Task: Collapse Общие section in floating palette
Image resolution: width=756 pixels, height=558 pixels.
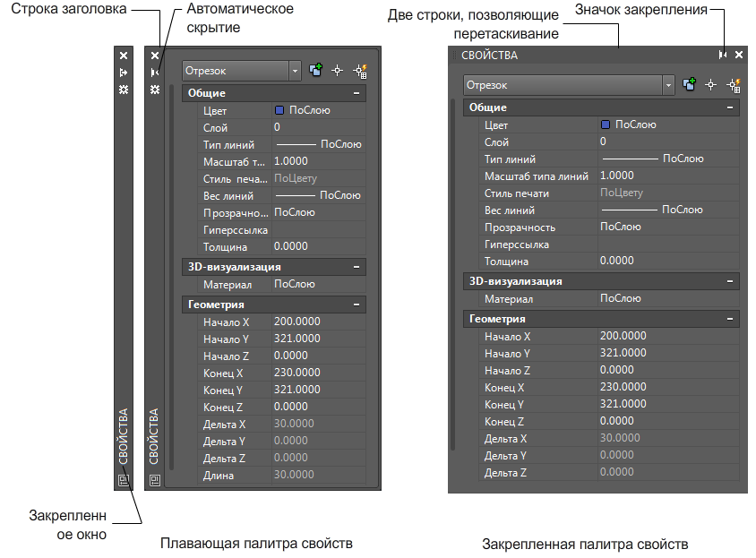Action: point(357,93)
